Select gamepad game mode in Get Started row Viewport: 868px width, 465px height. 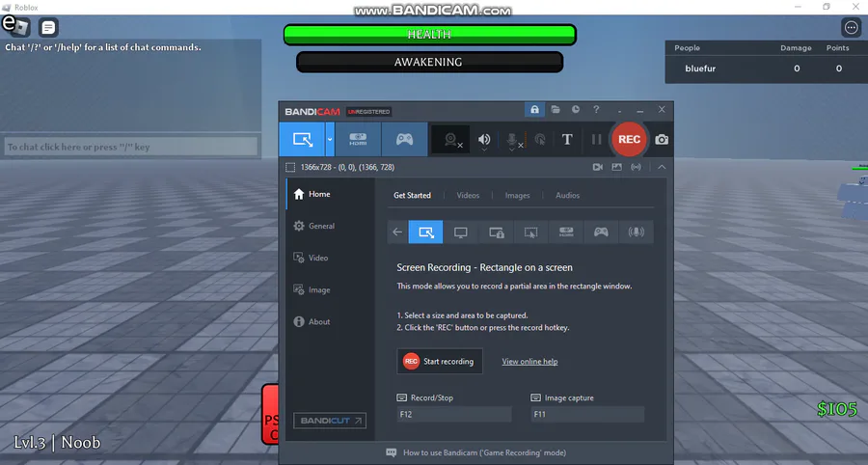[601, 232]
